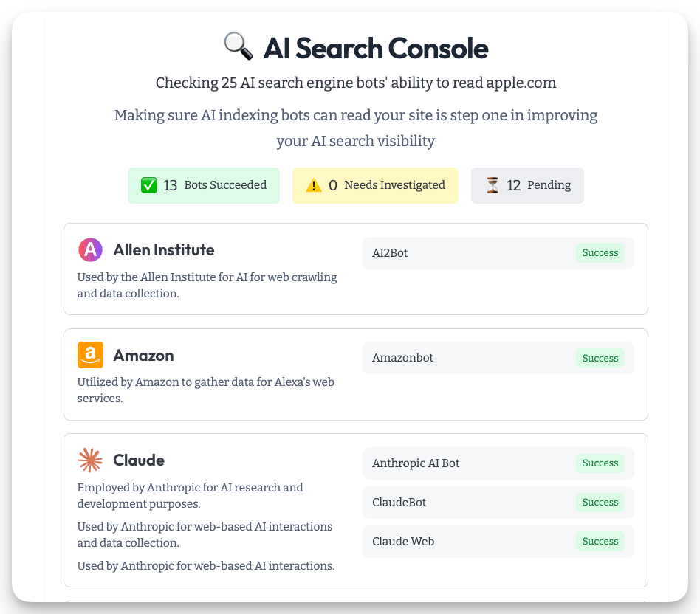
Task: Click the Claude starburst logo icon
Action: click(90, 460)
